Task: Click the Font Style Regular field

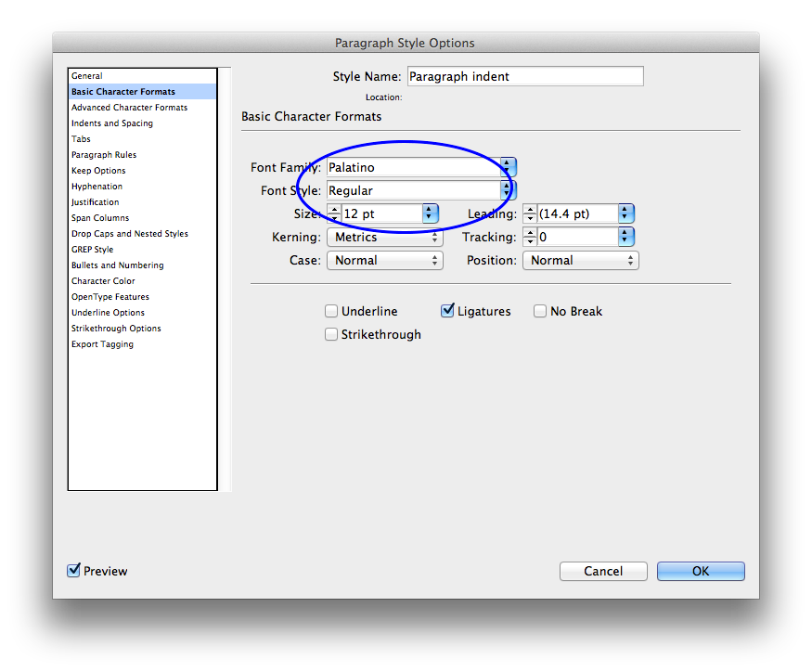Action: pyautogui.click(x=414, y=190)
